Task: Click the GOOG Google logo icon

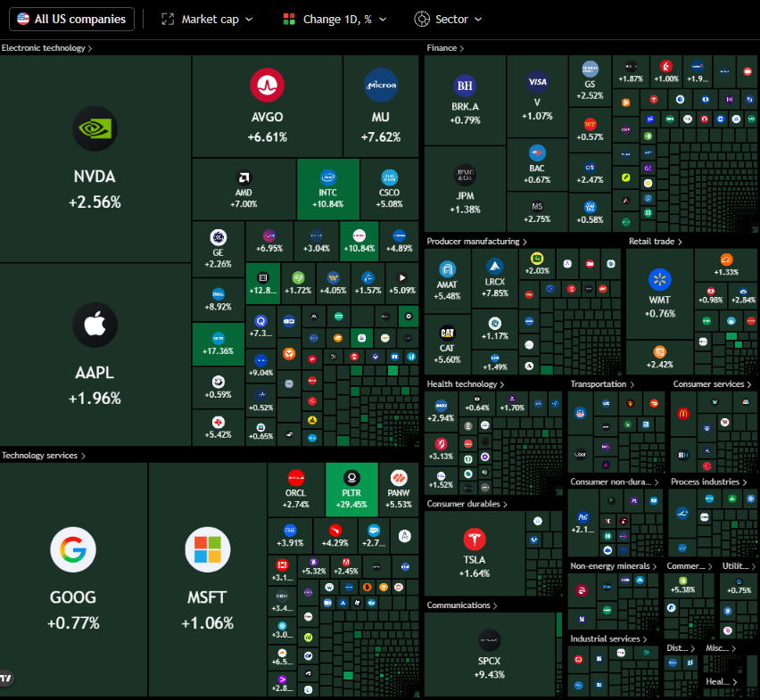Action: pos(73,549)
